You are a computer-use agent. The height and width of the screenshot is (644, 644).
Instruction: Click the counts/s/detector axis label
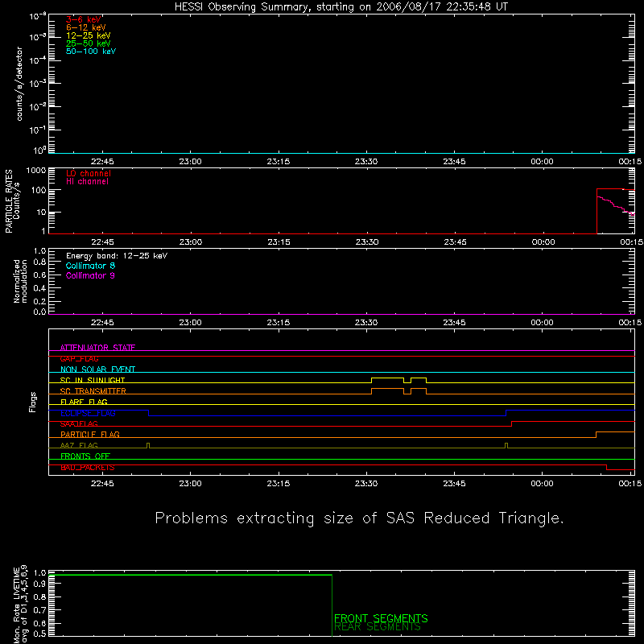19,84
